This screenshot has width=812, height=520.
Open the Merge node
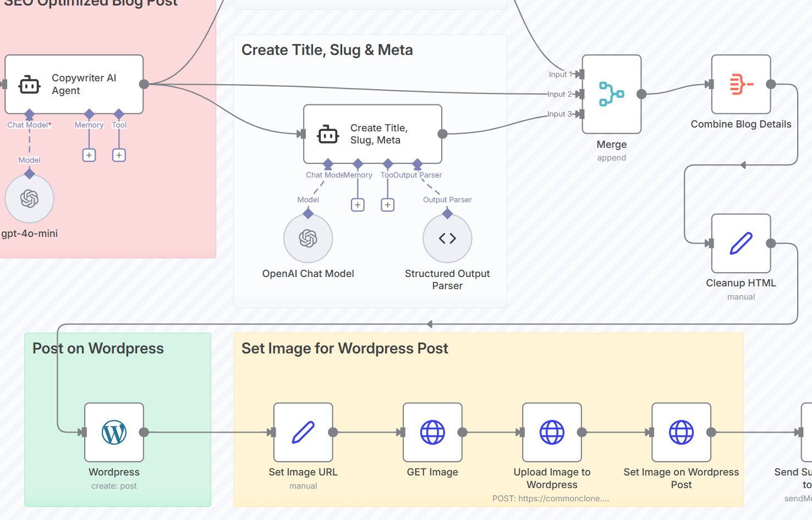[x=611, y=94]
